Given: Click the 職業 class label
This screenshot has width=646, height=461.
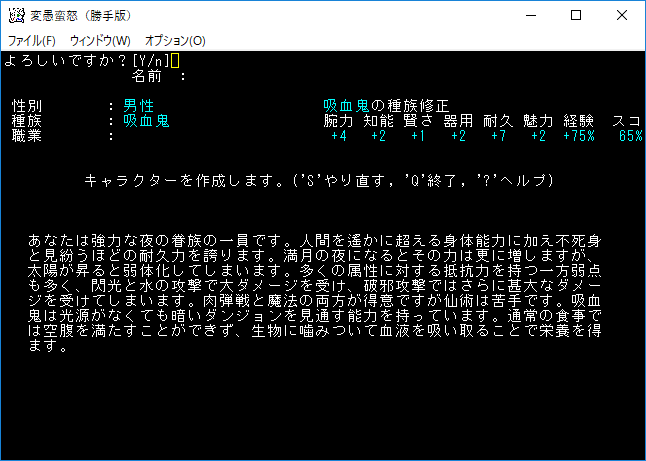Looking at the screenshot, I should click(x=27, y=136).
